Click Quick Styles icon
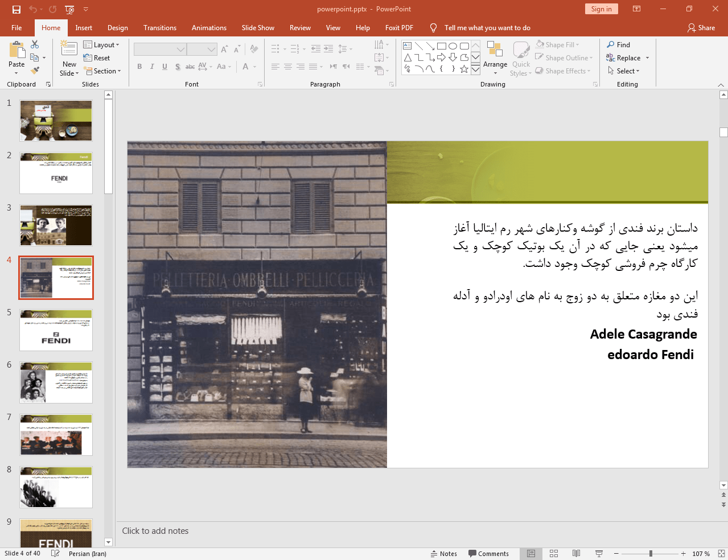 521,59
